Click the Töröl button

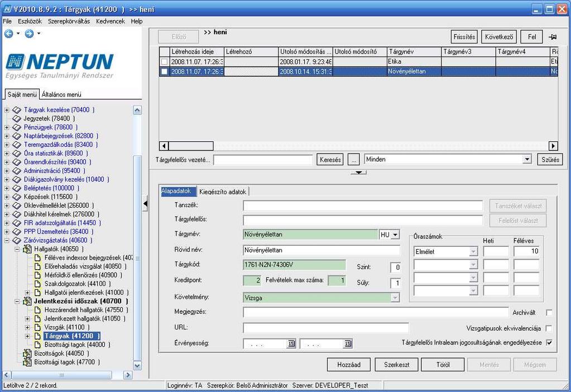[x=443, y=365]
